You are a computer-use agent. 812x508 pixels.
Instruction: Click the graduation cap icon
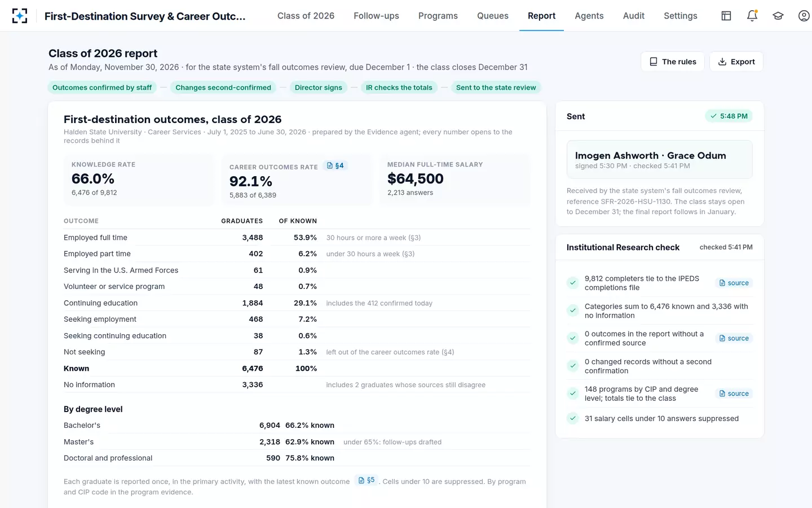pyautogui.click(x=778, y=16)
